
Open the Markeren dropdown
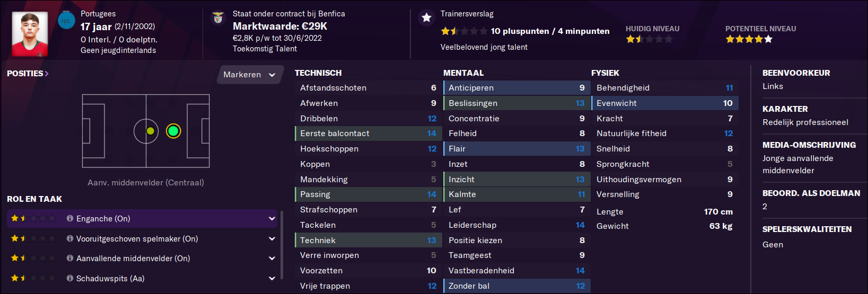tap(249, 75)
